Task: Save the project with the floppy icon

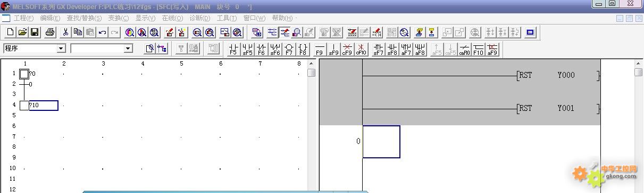Action: click(35, 33)
